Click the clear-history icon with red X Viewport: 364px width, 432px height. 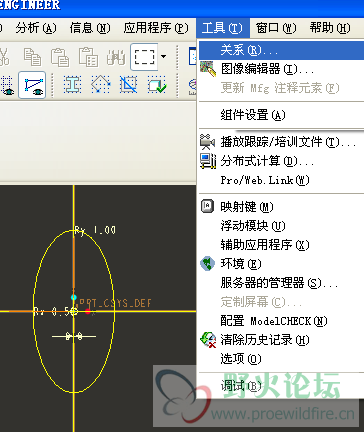point(208,340)
